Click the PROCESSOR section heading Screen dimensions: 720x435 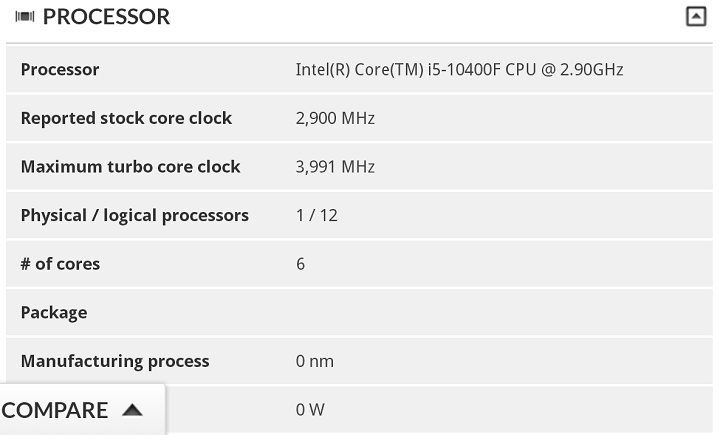106,17
